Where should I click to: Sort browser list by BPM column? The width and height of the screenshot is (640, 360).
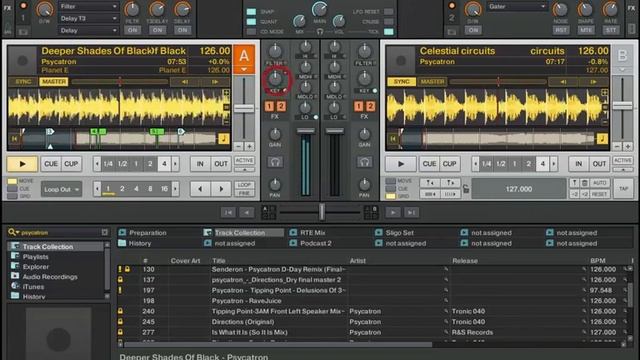(598, 260)
